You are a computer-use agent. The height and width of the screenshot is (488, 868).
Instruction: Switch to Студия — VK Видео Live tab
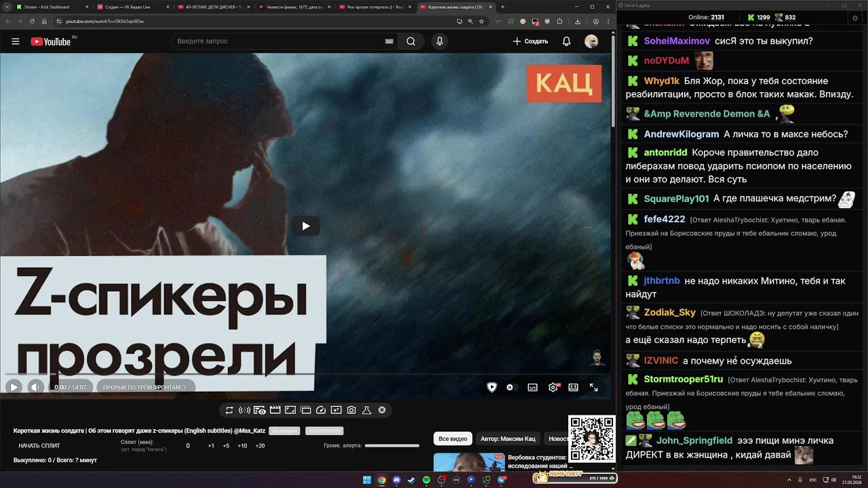132,7
